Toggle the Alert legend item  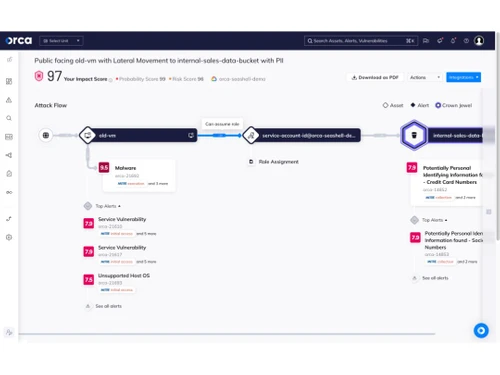click(419, 105)
